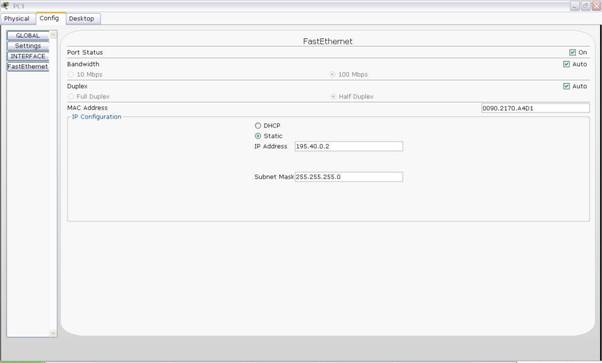Click the Subnet Mask field 255.255.255.0
The width and height of the screenshot is (602, 363).
tap(349, 177)
